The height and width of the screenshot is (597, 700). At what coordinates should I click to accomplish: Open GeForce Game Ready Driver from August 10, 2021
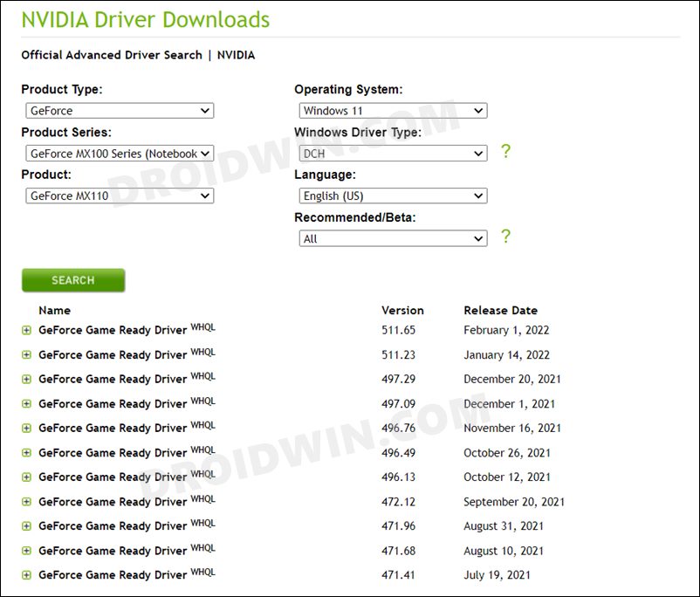(113, 551)
